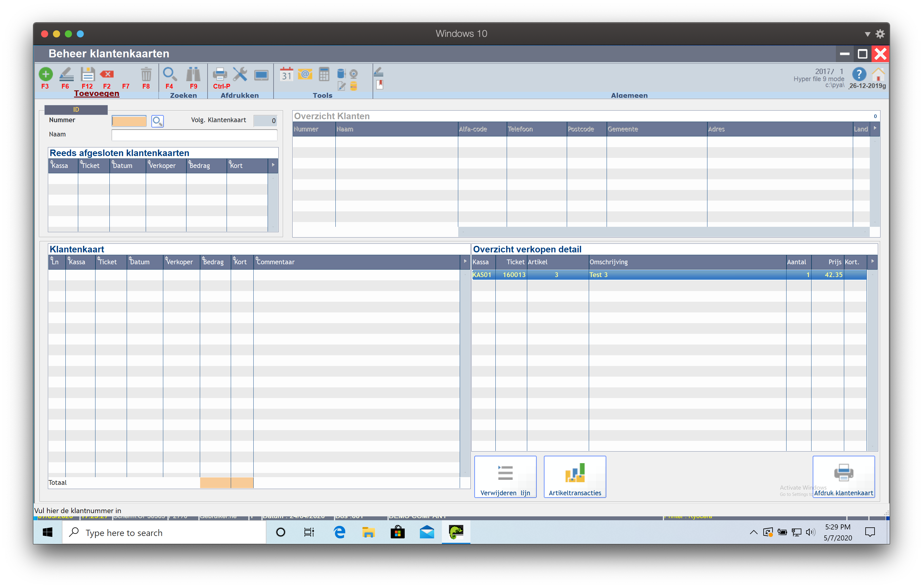
Task: Click the email envelope tool icon
Action: pyautogui.click(x=305, y=74)
